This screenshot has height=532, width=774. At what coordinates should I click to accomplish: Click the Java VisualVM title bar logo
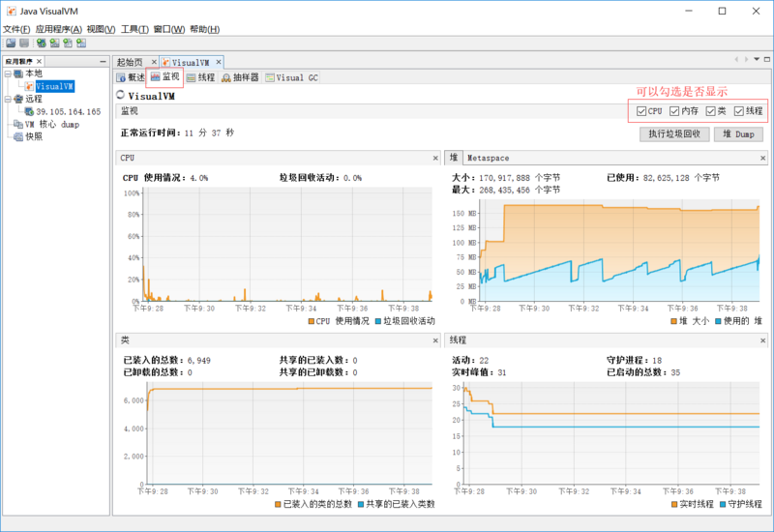pyautogui.click(x=12, y=11)
